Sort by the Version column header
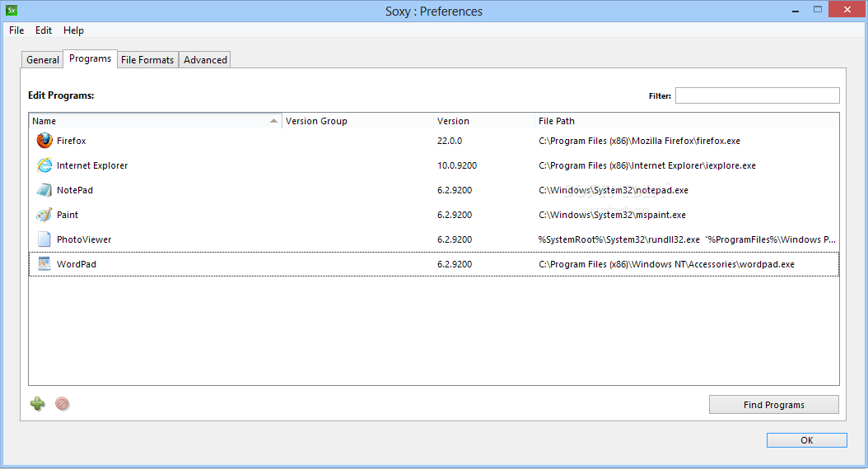Screen dimensions: 868x469 [x=483, y=121]
